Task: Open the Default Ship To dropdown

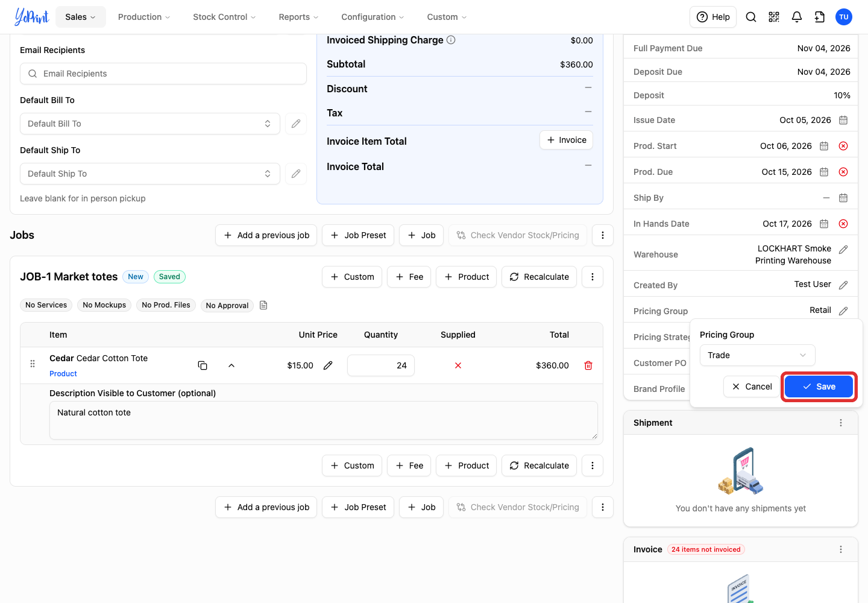Action: click(x=150, y=174)
